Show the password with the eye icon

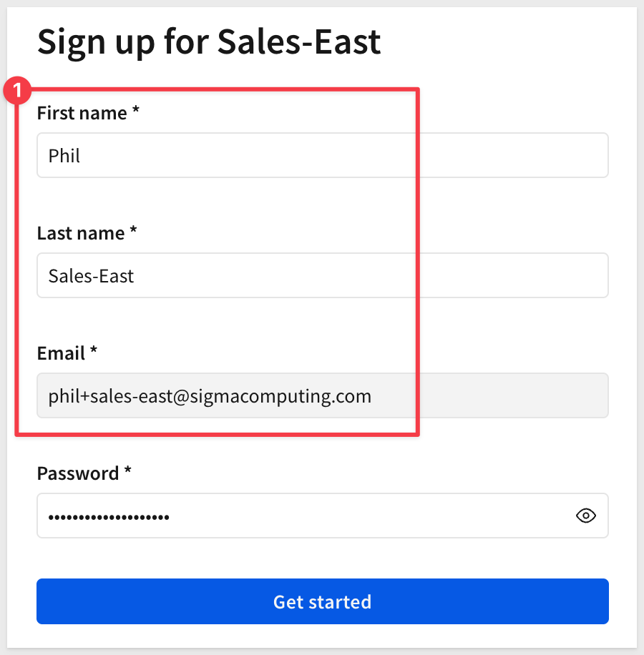[586, 516]
